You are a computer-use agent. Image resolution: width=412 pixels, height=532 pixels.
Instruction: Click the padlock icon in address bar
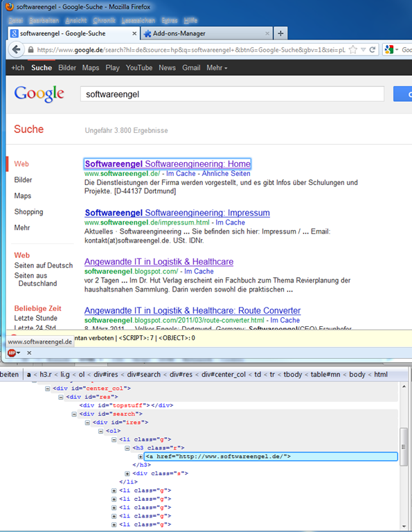pos(30,50)
